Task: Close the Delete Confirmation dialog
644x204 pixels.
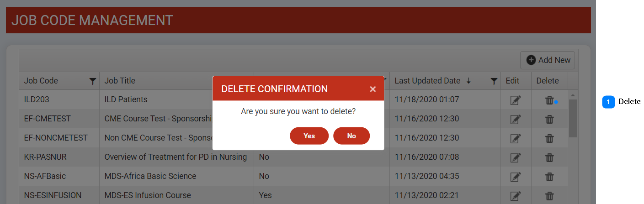Action: click(373, 89)
